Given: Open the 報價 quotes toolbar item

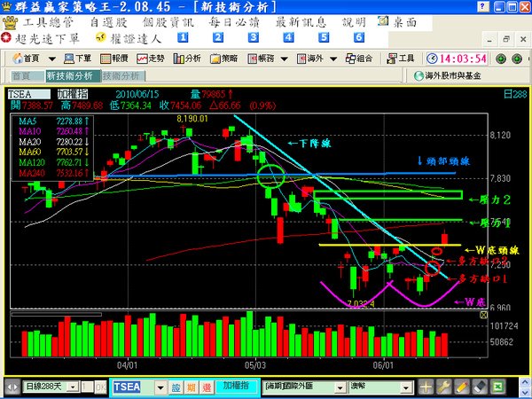Looking at the screenshot, I should (x=114, y=59).
